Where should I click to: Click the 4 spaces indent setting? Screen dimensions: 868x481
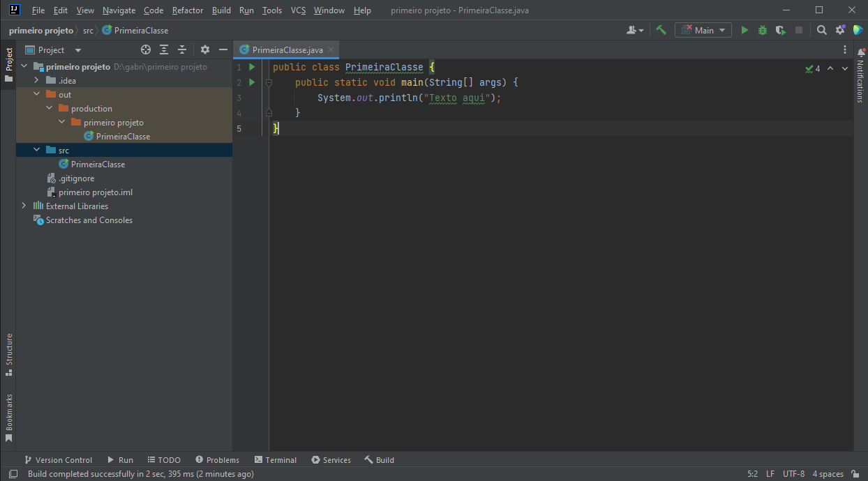[x=828, y=474]
